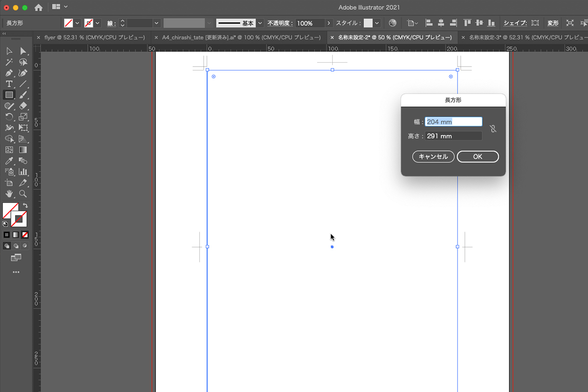Open the workspace layout switcher dropdown

(60, 7)
